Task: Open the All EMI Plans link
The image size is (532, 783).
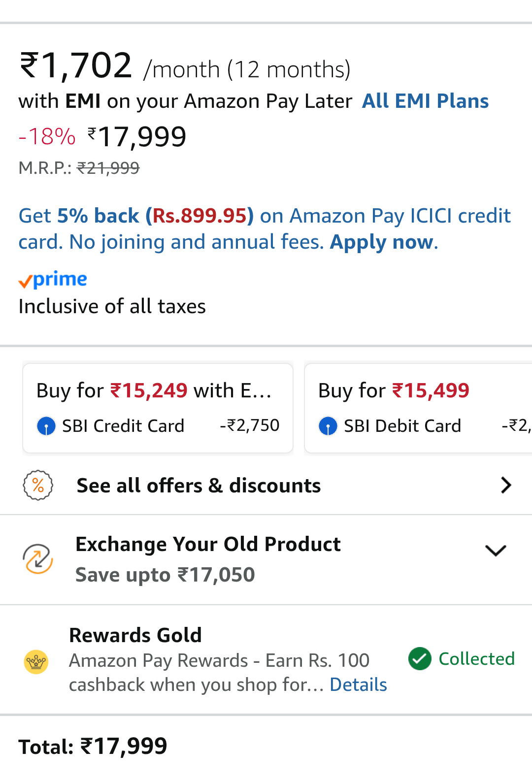Action: coord(425,101)
